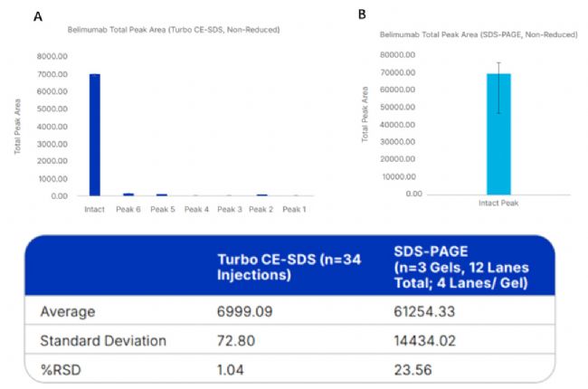Click the Intact Peak x-axis label
The height and width of the screenshot is (389, 588).
(498, 203)
